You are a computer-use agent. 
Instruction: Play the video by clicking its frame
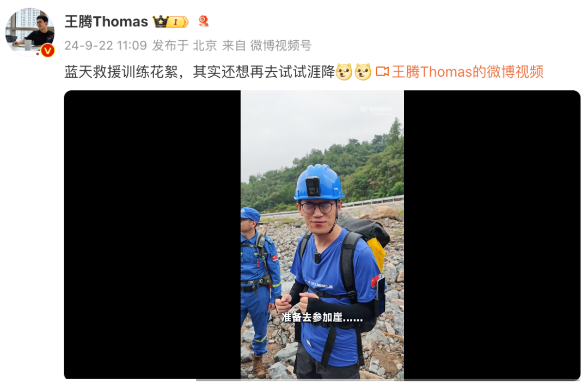(322, 235)
